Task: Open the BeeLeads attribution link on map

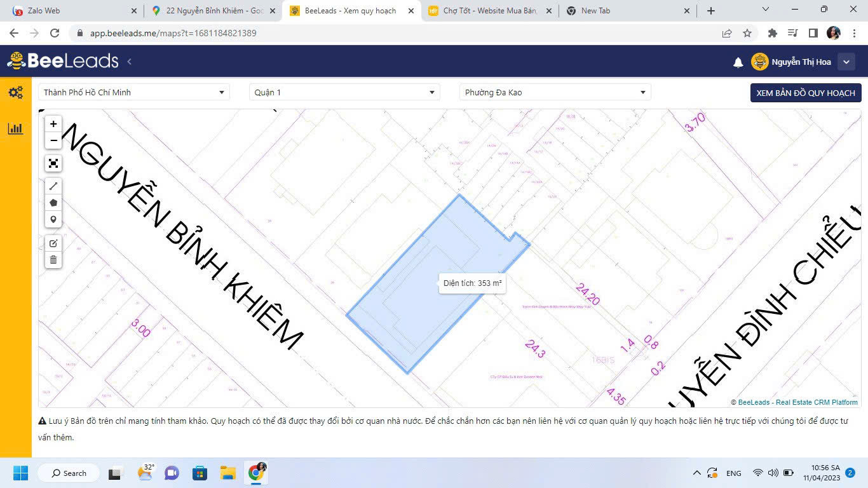Action: click(x=754, y=402)
